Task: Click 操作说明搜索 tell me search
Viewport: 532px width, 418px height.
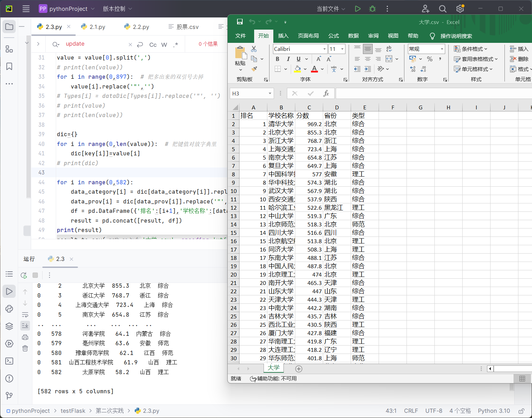Action: tap(456, 36)
